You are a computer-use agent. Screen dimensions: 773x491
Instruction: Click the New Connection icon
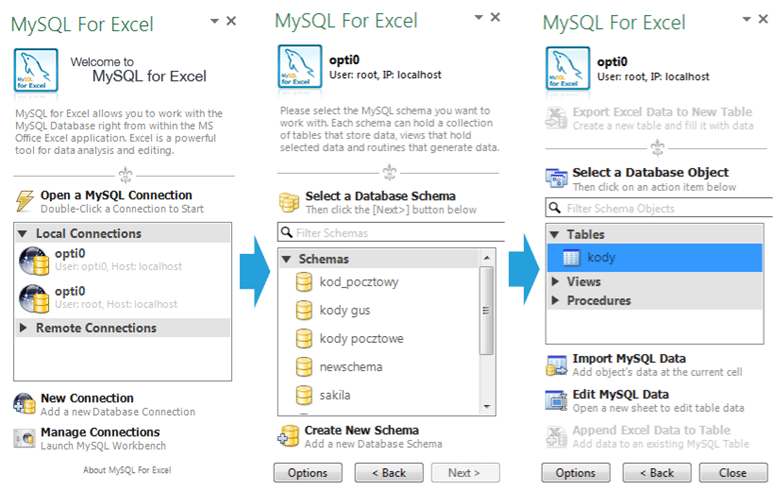[25, 404]
